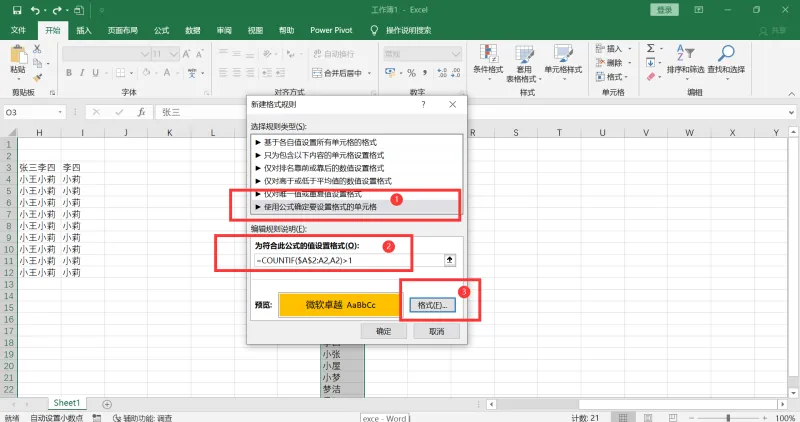800x422 pixels.
Task: Open the File tab
Action: coord(18,30)
